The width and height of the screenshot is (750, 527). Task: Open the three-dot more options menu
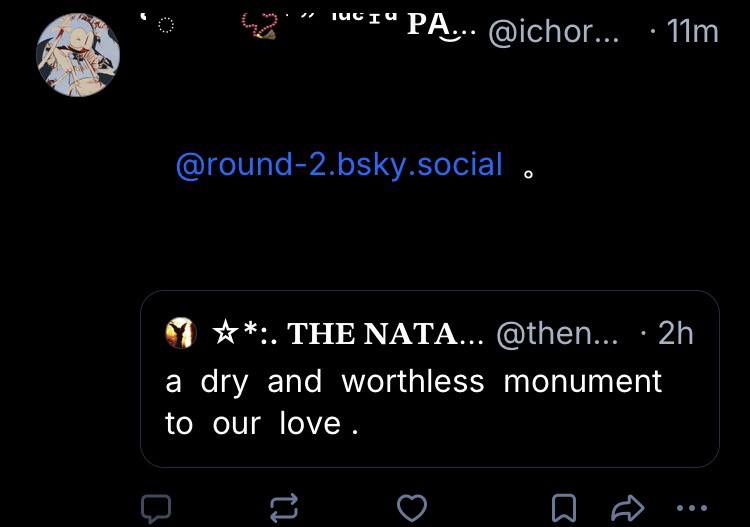tap(692, 508)
